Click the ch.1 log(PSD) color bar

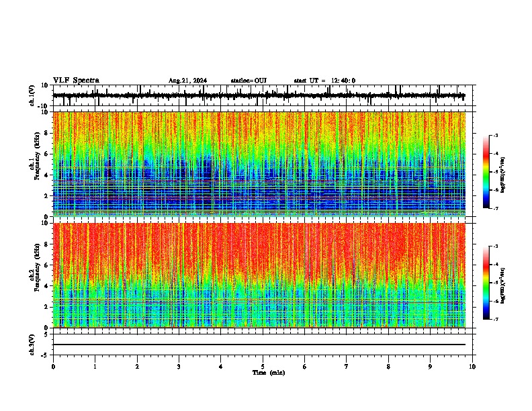pyautogui.click(x=486, y=172)
